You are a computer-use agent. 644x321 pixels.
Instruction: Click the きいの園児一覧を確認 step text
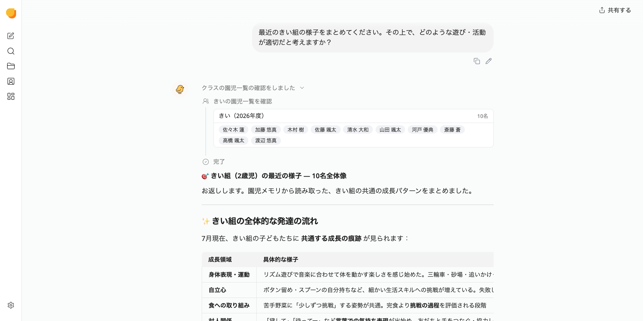click(243, 101)
